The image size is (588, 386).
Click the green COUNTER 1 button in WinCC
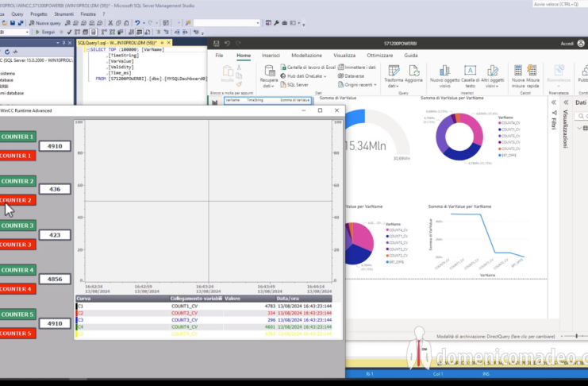pos(17,137)
